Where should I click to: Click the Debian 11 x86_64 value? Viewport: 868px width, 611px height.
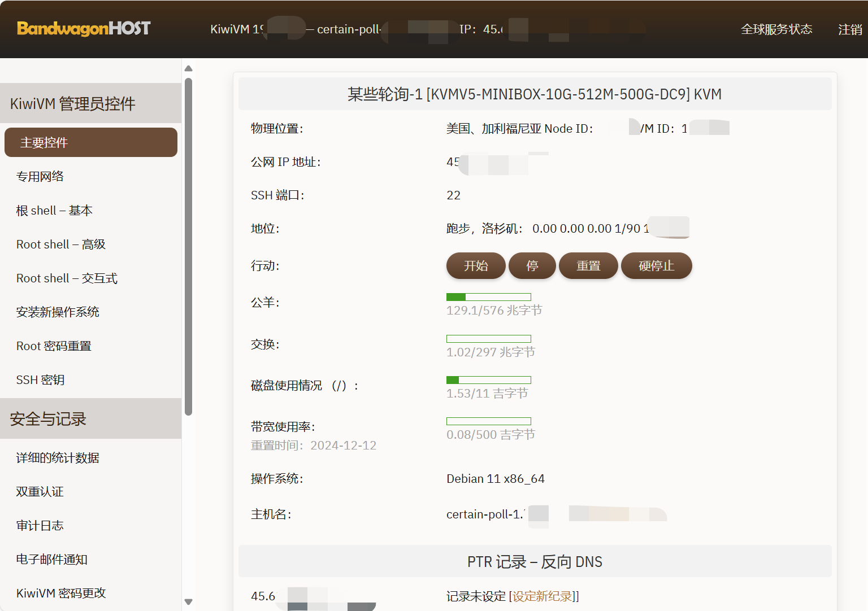point(496,479)
